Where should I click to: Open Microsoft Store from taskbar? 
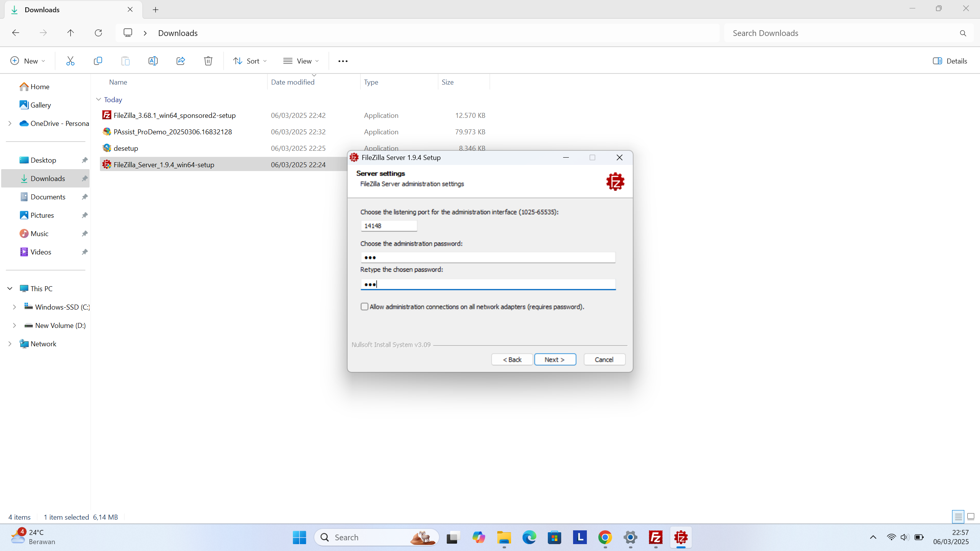[554, 537]
